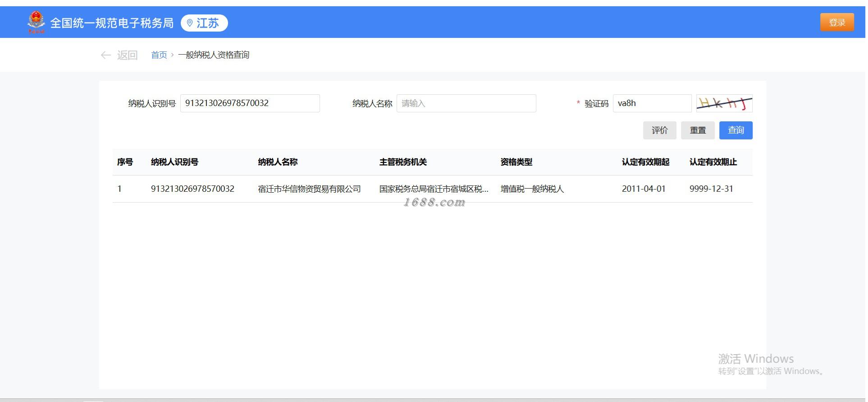Click the back arrow icon next to 返回
This screenshot has height=402, width=868.
pyautogui.click(x=106, y=55)
